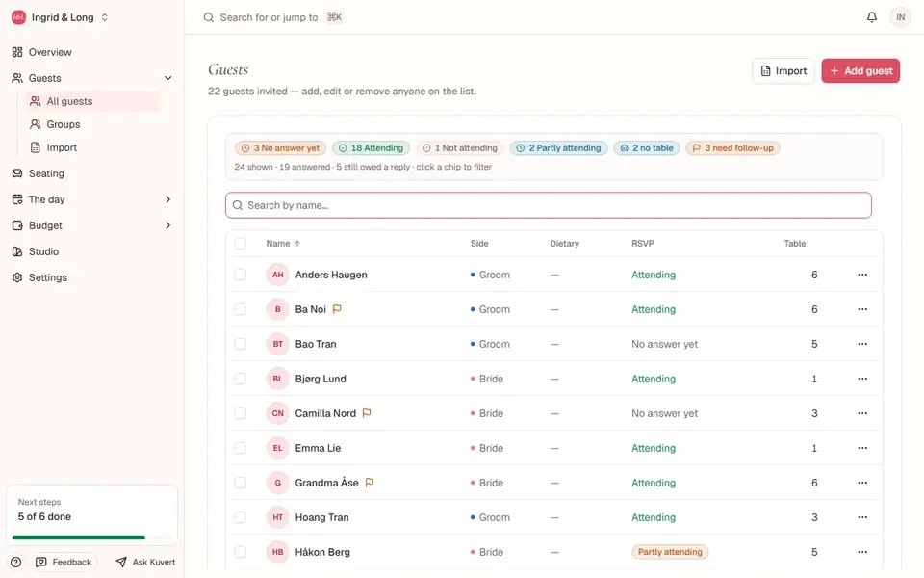Open more options for Bao Tran
924x578 pixels.
(862, 344)
